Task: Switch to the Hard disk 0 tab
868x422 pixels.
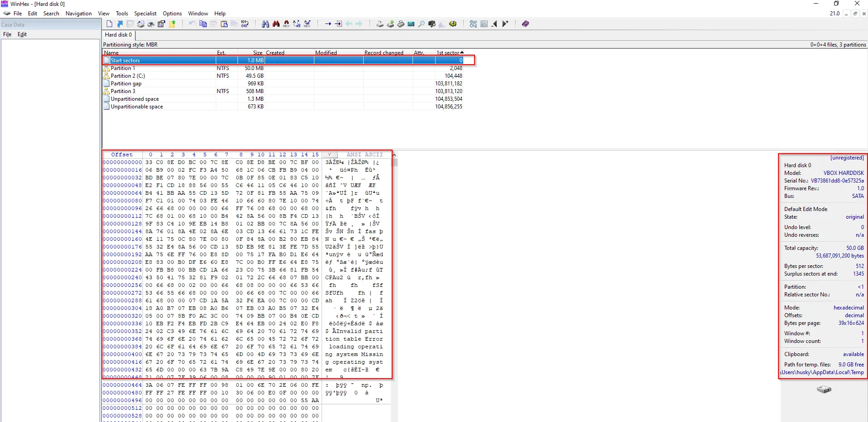Action: pos(119,35)
